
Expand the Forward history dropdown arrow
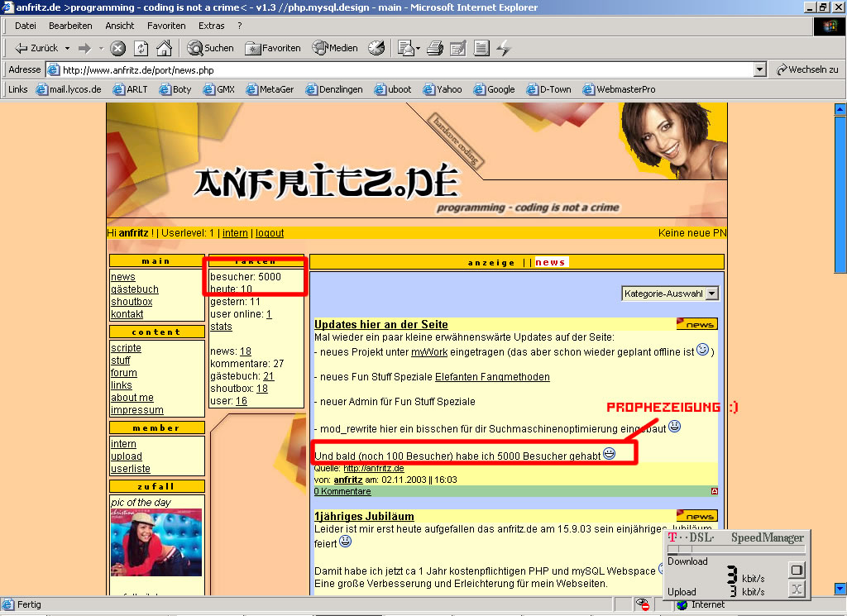pyautogui.click(x=101, y=49)
